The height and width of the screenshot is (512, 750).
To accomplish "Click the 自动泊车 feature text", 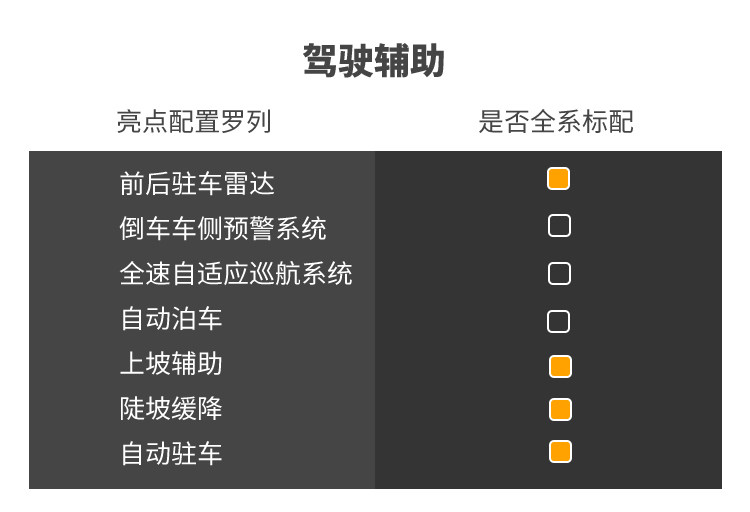I will pos(171,320).
